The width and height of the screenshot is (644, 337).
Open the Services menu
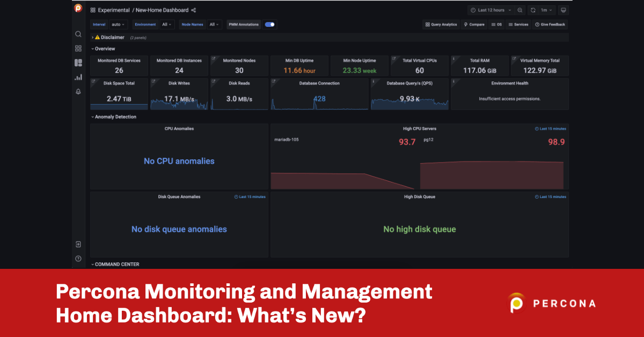coord(518,24)
